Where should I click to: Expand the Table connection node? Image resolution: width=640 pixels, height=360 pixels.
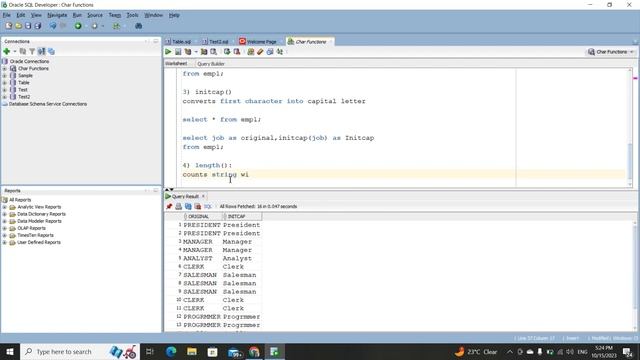point(4,83)
